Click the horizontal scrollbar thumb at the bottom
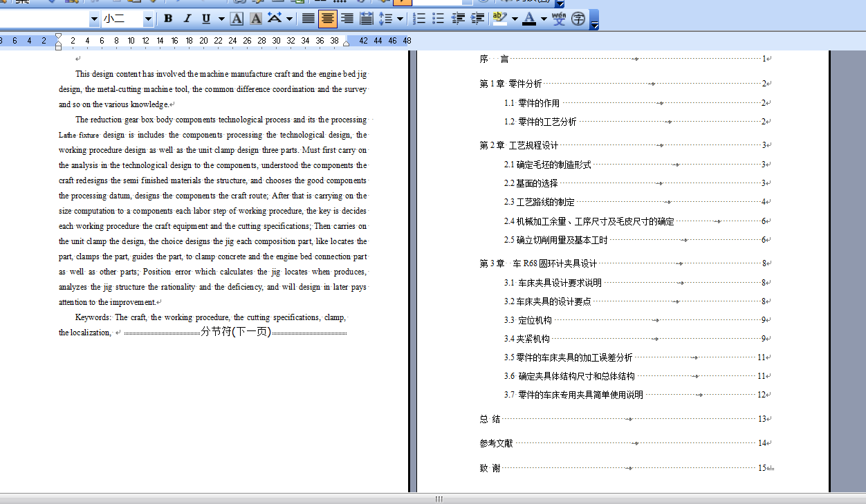 439,498
